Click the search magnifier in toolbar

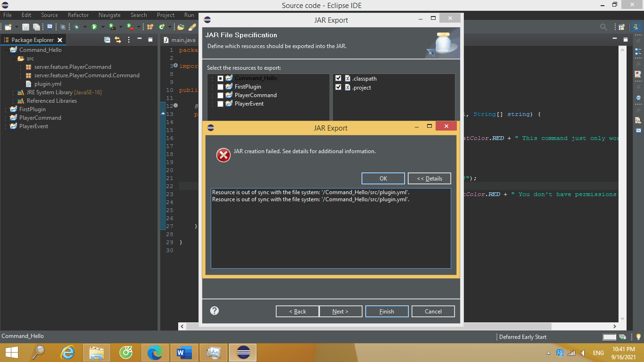point(603,27)
